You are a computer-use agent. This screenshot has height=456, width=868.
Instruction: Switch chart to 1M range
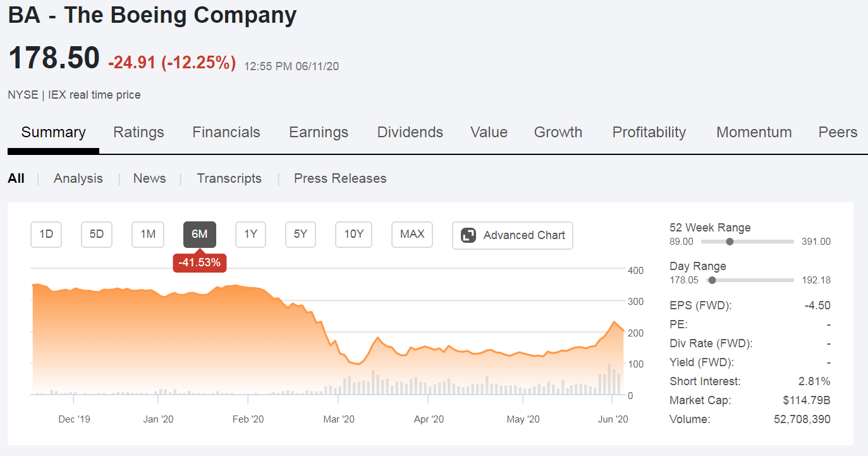tap(148, 235)
